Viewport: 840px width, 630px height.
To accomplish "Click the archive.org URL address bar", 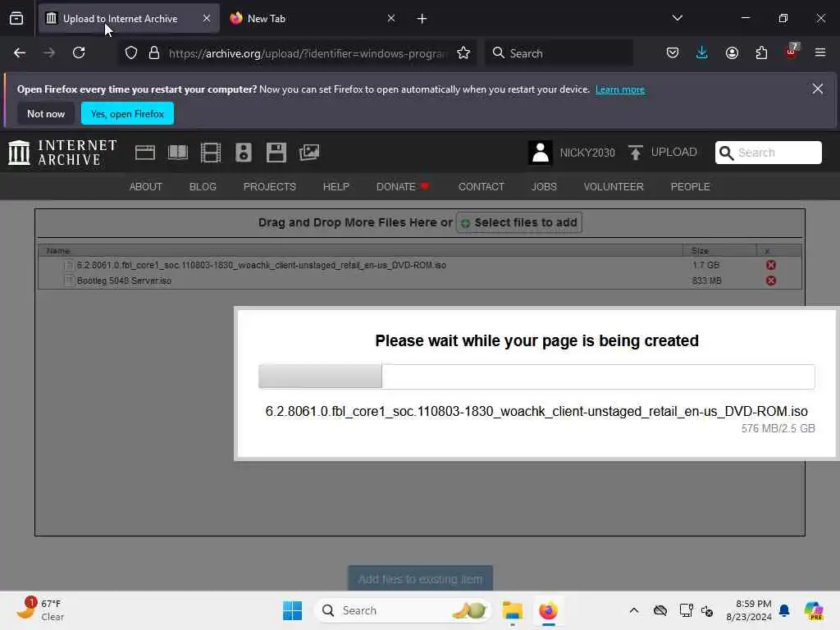I will pos(307,53).
